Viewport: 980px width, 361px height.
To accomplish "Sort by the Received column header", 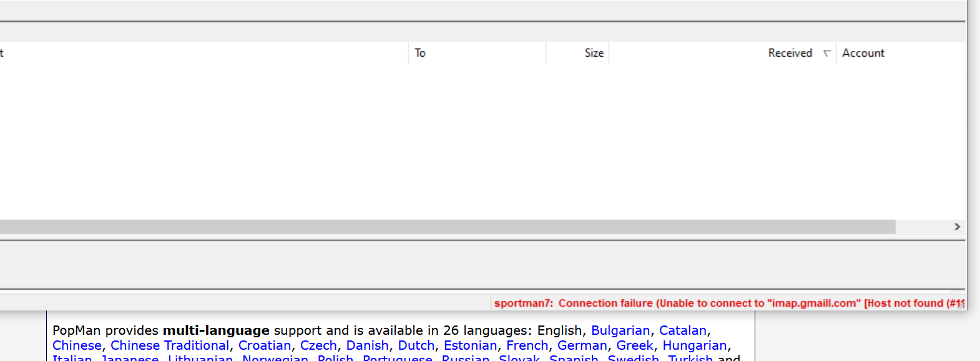I will coord(790,54).
